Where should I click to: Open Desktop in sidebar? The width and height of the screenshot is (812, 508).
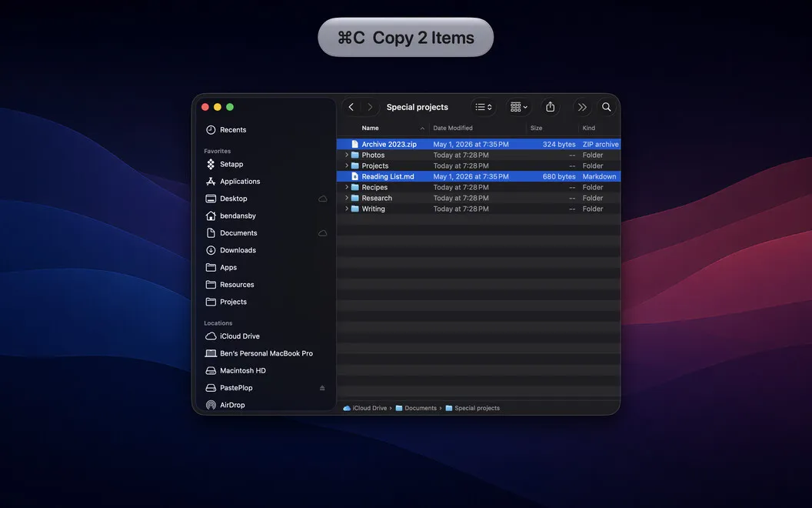point(233,198)
